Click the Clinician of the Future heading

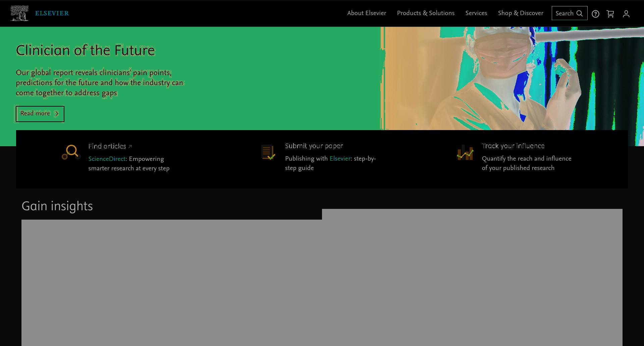[86, 50]
